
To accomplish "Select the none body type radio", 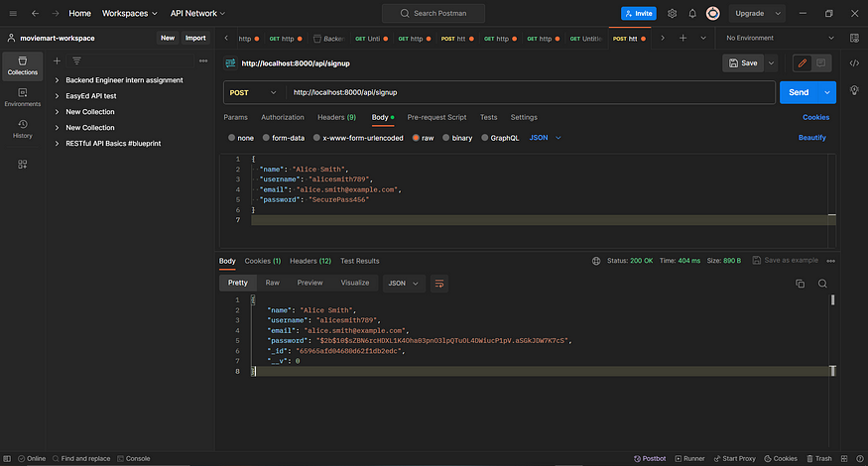I will [x=231, y=138].
